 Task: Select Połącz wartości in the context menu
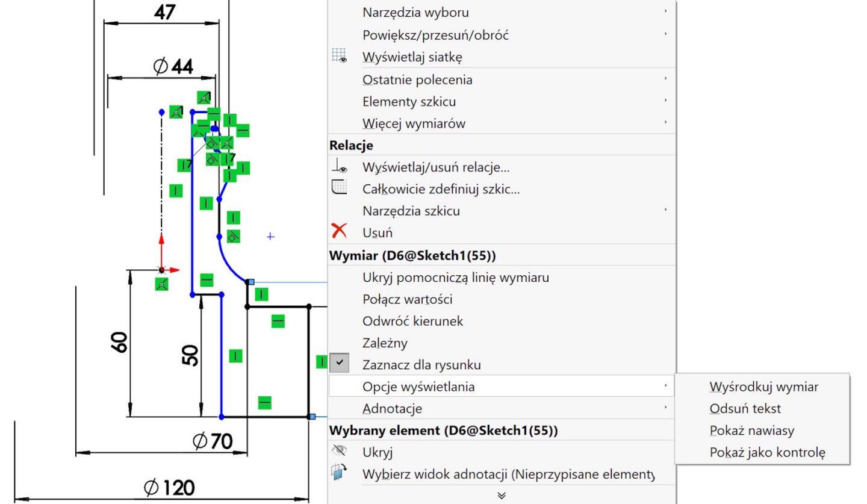pos(407,299)
